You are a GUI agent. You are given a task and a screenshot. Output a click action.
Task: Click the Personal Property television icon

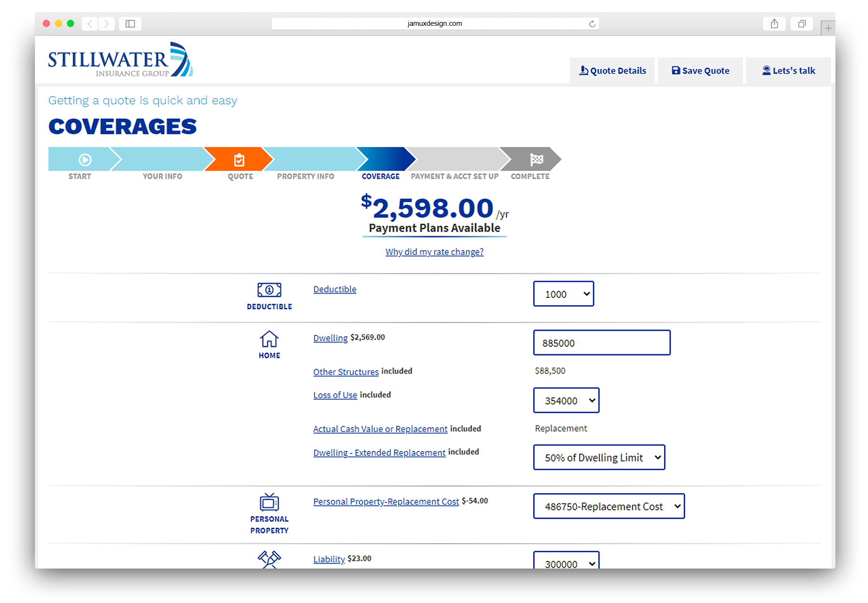tap(269, 502)
